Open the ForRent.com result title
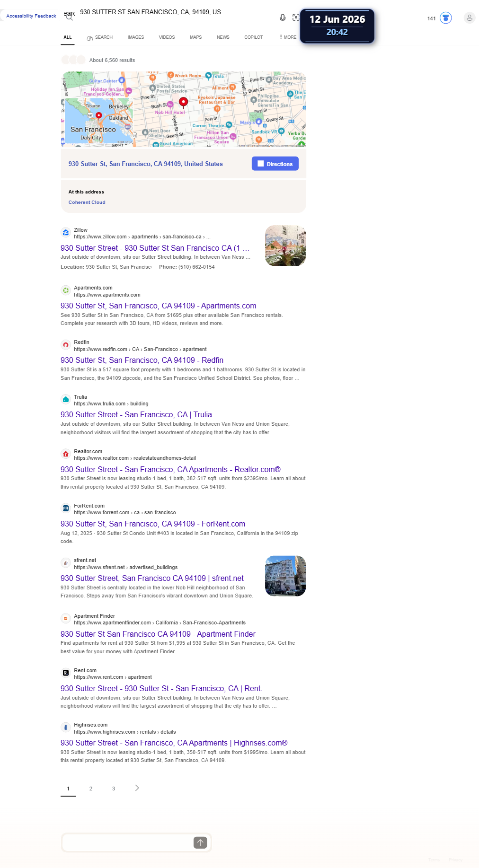Viewport: 479px width, 868px height. (x=153, y=524)
